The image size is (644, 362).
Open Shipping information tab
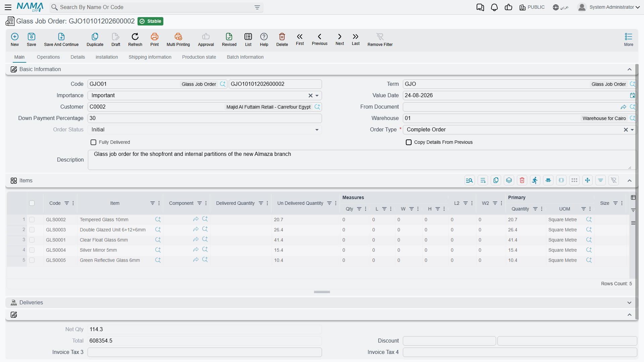150,57
